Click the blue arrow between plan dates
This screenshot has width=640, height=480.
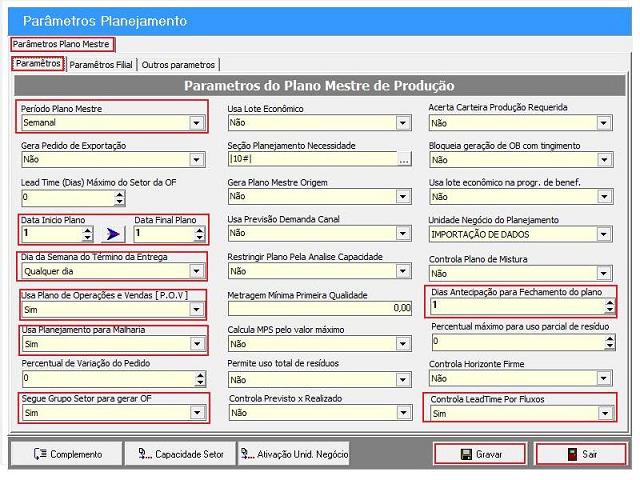[113, 234]
